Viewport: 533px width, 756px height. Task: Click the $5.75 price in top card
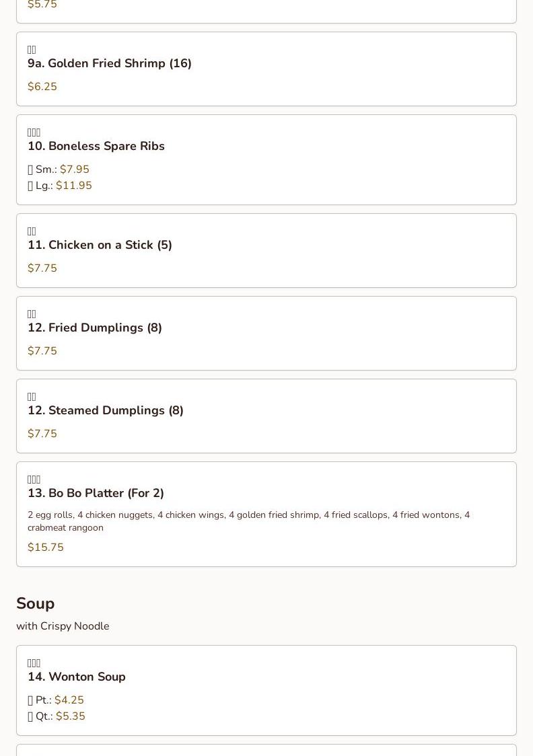(x=42, y=5)
